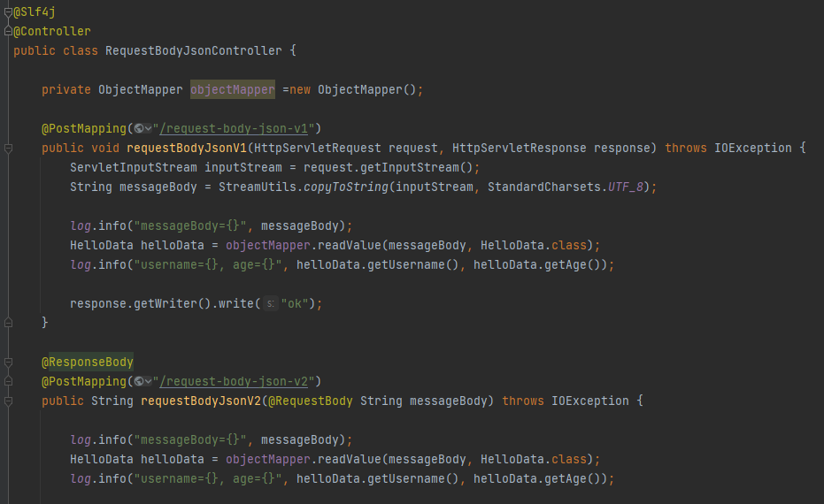Collapse the fold marker beside @Slf4j
Viewport: 824px width, 504px height.
8,12
